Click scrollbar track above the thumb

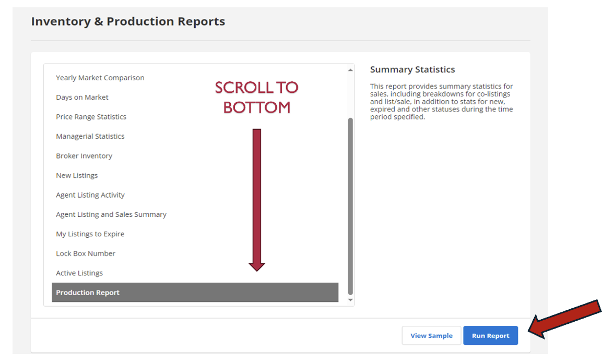[350, 94]
